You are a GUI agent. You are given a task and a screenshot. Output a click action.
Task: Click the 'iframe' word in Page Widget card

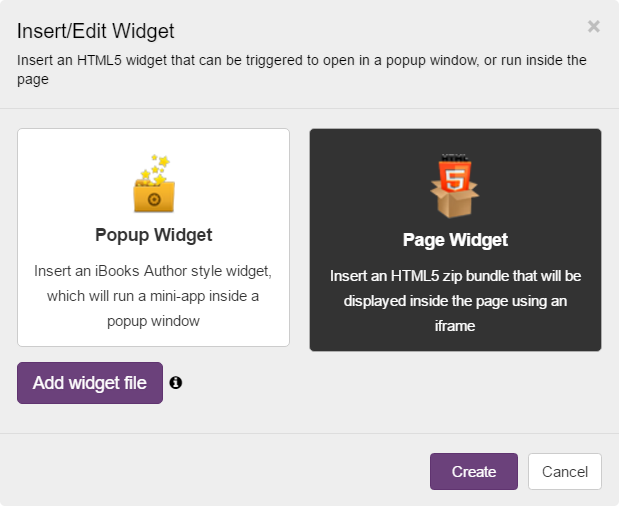[x=455, y=325]
